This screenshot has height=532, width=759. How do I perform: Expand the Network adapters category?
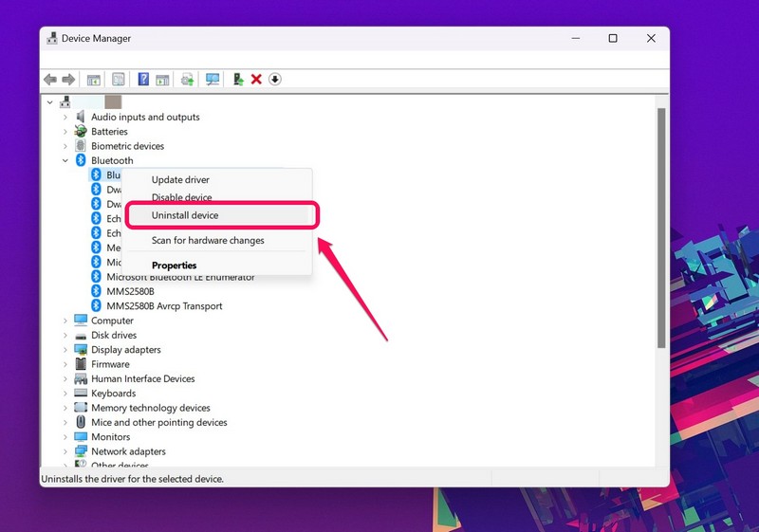point(65,452)
